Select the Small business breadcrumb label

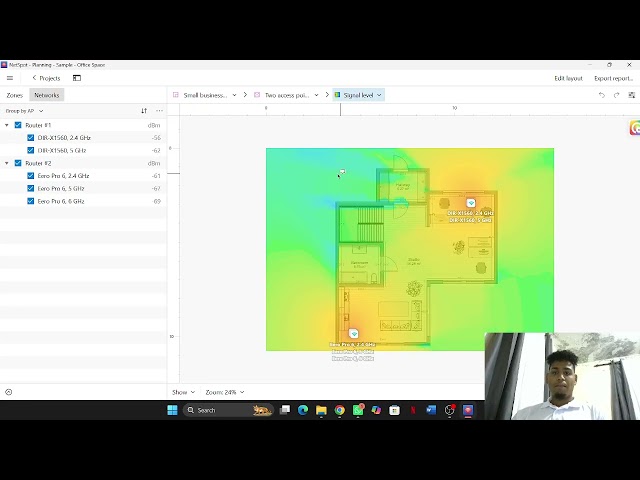click(205, 95)
